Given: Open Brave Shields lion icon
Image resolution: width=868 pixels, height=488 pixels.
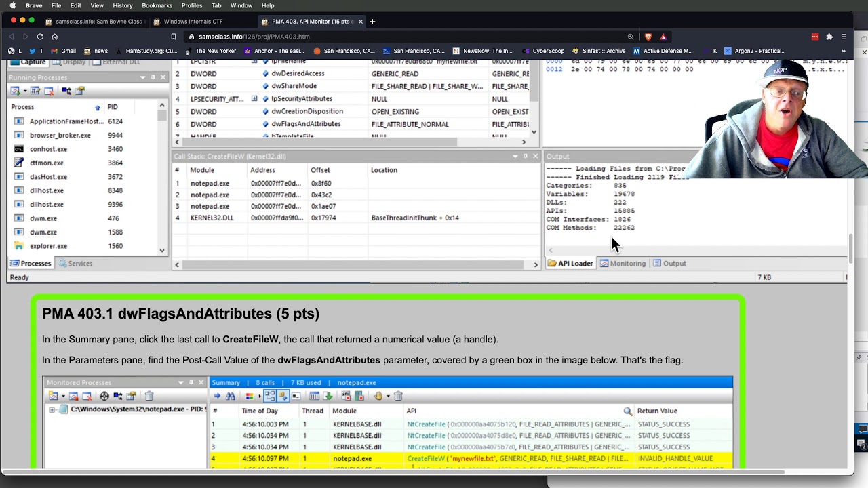Looking at the screenshot, I should (x=648, y=37).
